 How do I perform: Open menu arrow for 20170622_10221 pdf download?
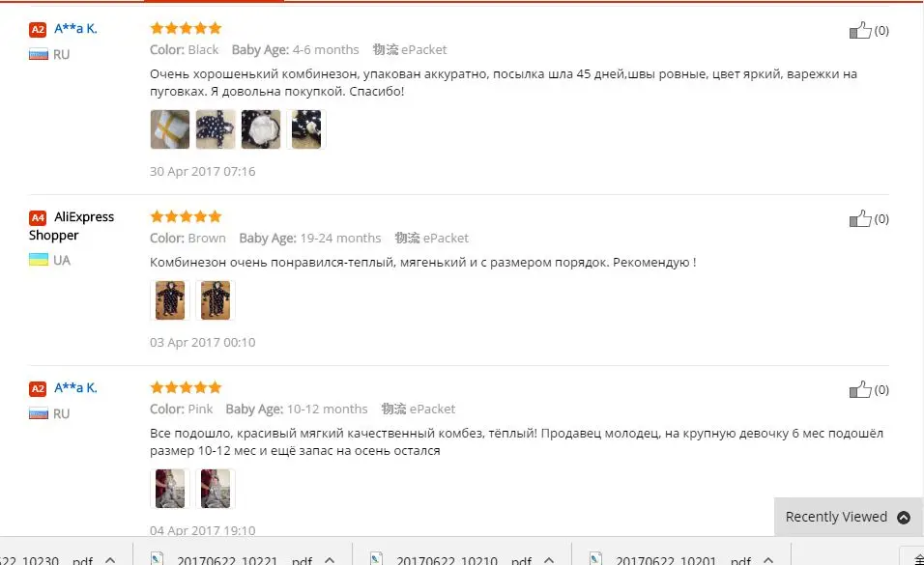[330, 560]
